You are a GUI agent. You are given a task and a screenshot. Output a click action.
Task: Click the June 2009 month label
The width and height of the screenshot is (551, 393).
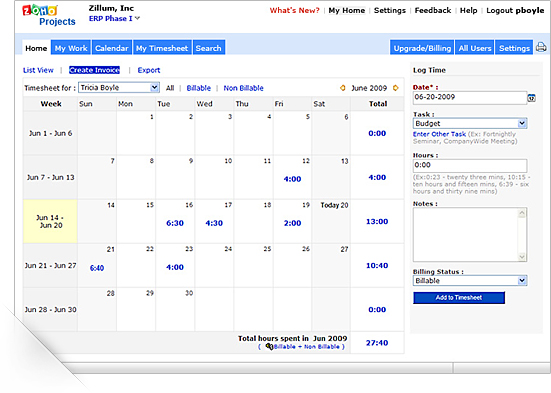[x=369, y=88]
